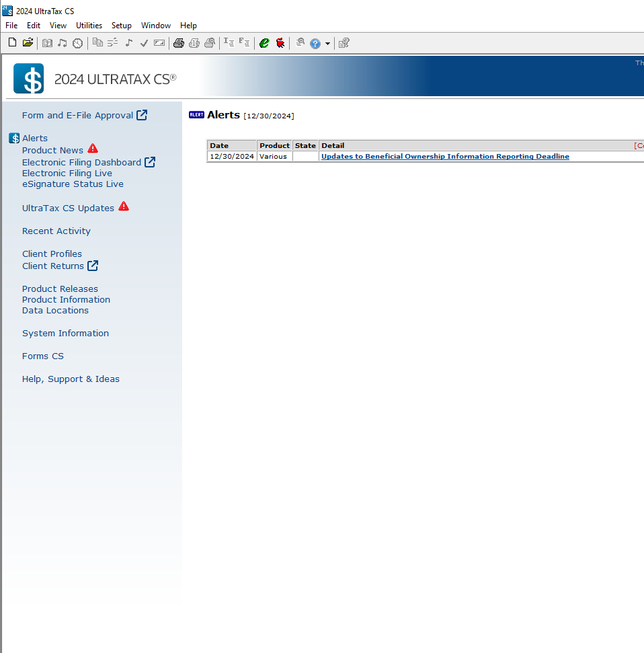Screen dimensions: 644x653
Task: Click the rectangle frame toolbar icon
Action: point(159,43)
